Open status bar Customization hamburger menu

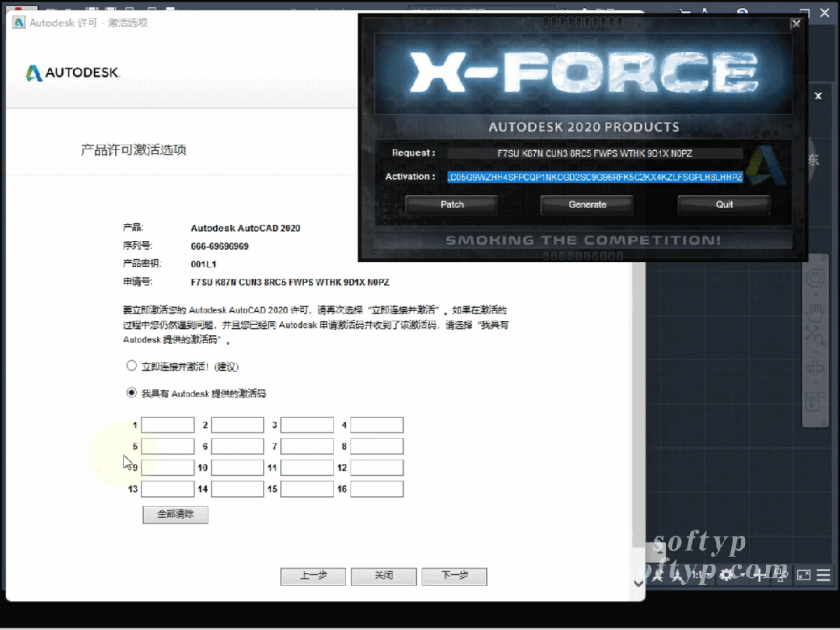(x=824, y=576)
